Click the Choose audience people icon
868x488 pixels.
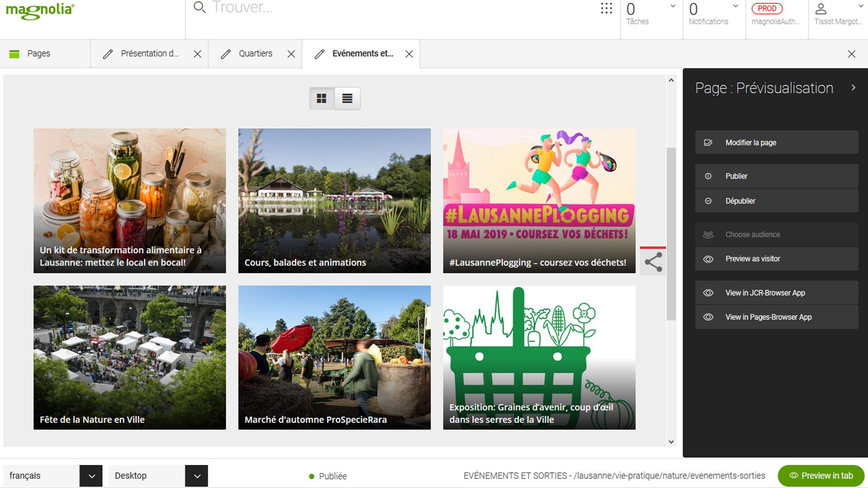pyautogui.click(x=708, y=234)
